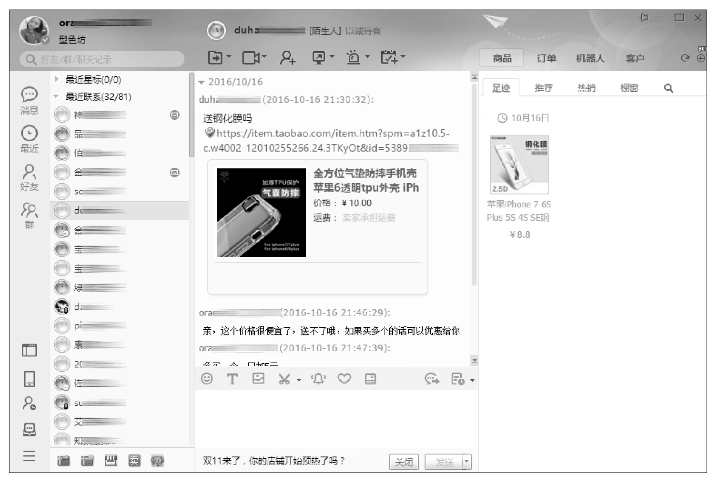Open the hamburger main menu icon
Viewport: 718px width, 486px height.
tap(29, 456)
